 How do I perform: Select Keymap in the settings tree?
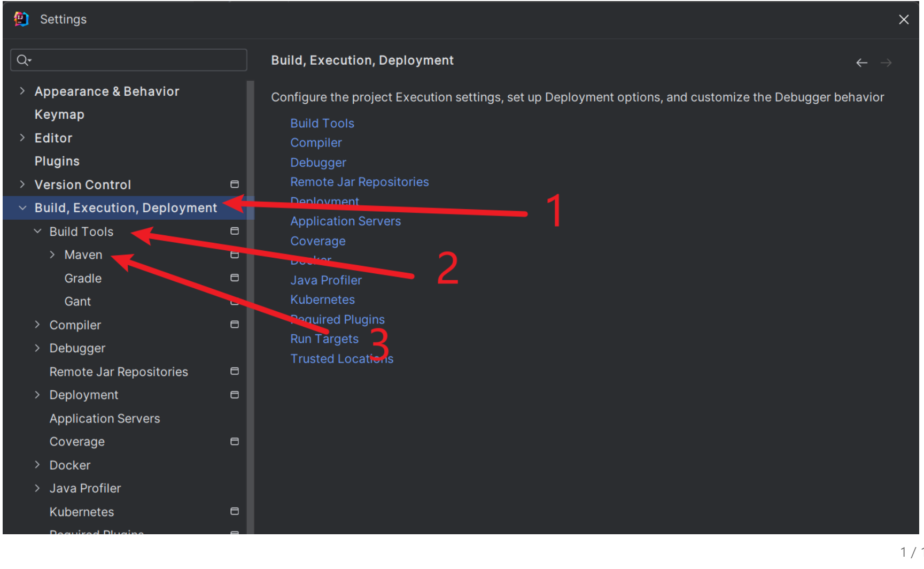(59, 114)
